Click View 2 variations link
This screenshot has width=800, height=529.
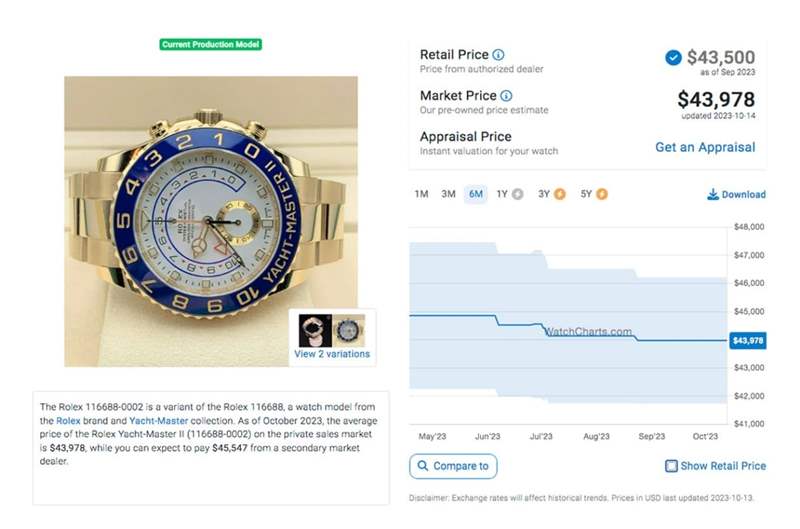point(332,354)
